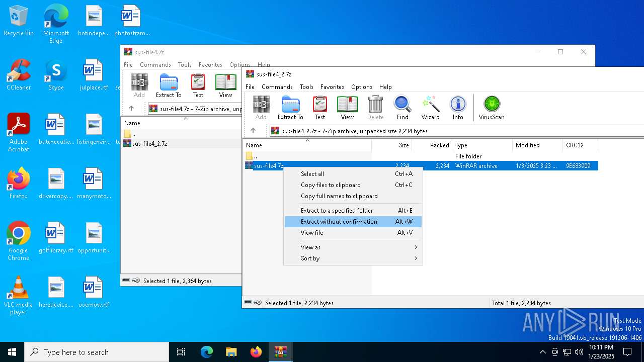Choose View file in context menu
The height and width of the screenshot is (362, 644).
(x=353, y=233)
